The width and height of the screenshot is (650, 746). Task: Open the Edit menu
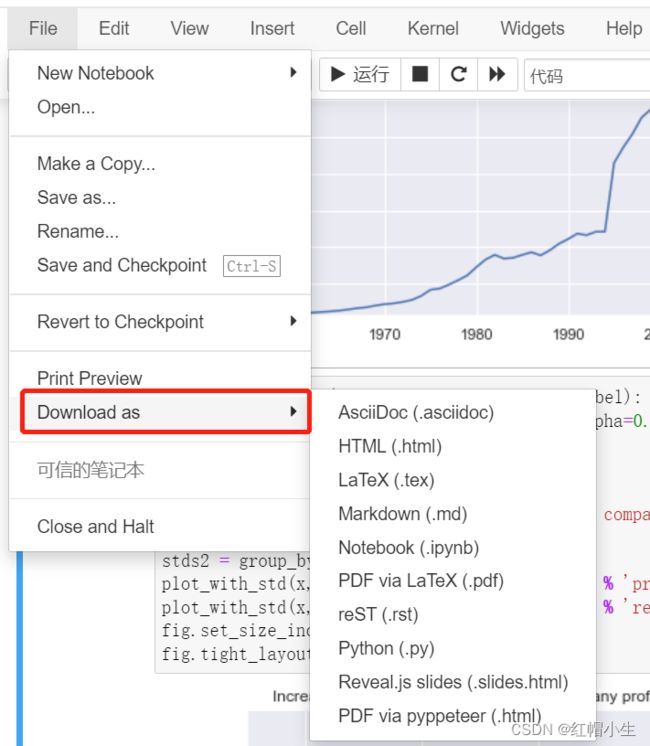[114, 28]
